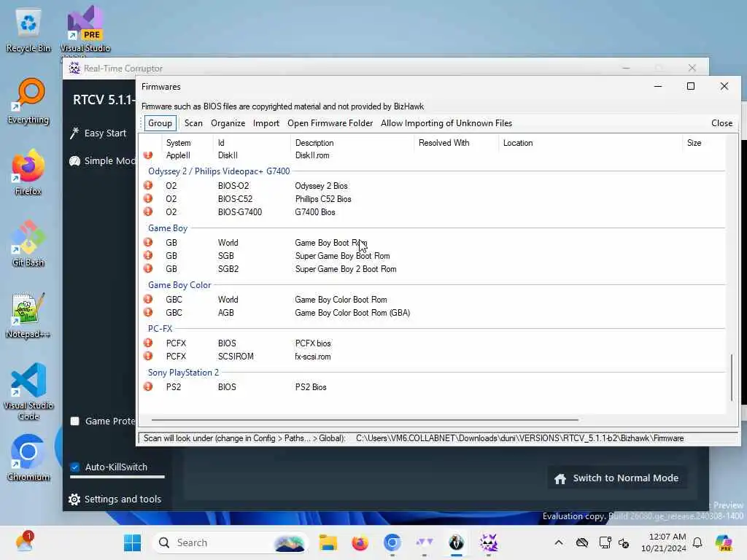The image size is (747, 560).
Task: Open the Windows Start menu
Action: tap(132, 542)
